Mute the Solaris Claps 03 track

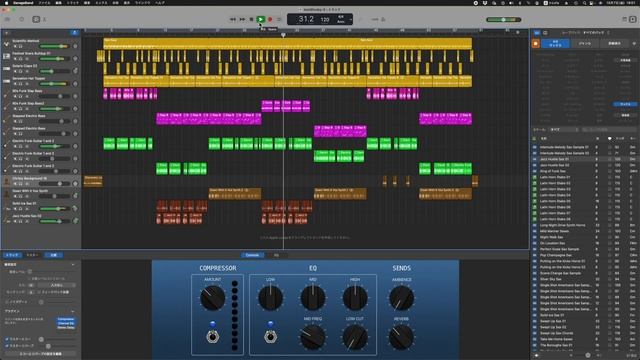[15, 71]
